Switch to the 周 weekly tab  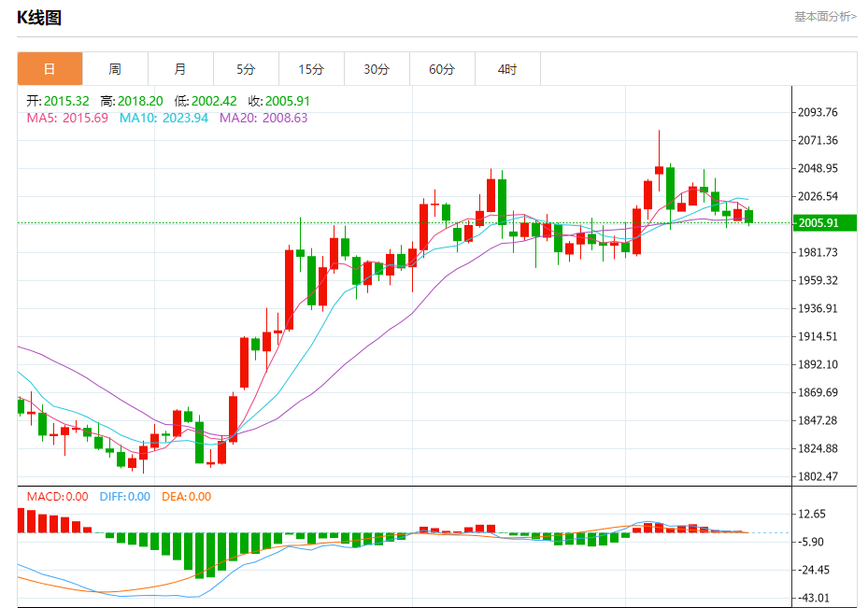click(115, 69)
